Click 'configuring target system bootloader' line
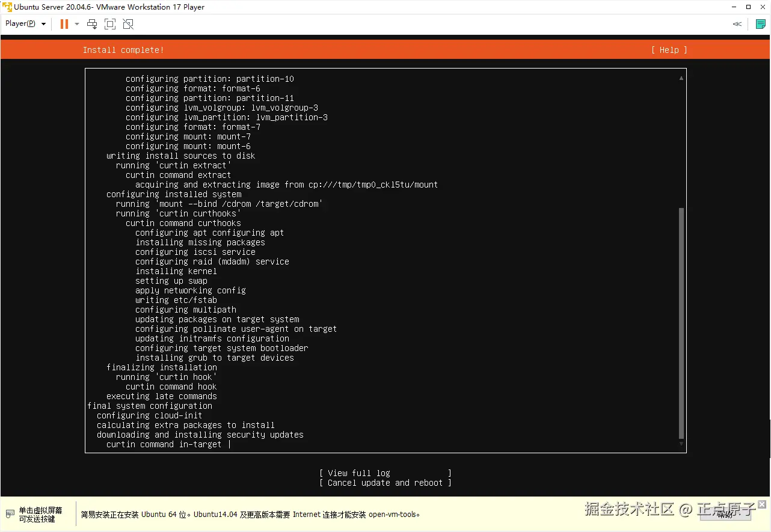The image size is (771, 532). (x=222, y=348)
